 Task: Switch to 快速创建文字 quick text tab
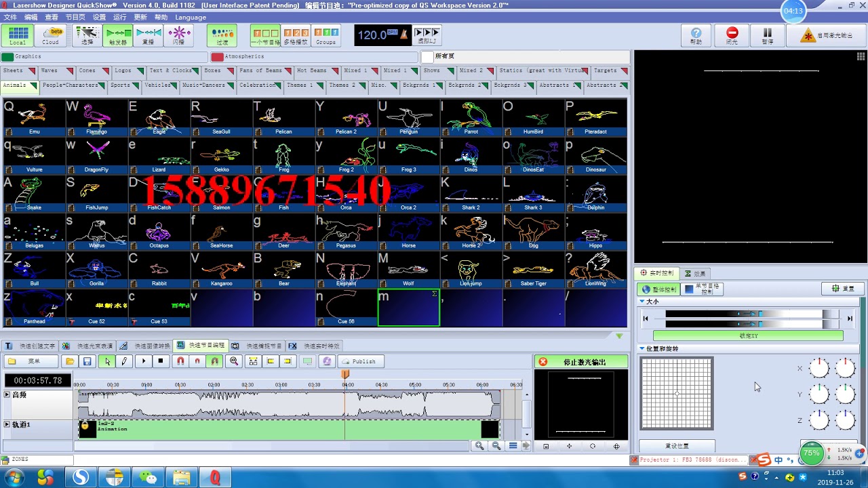point(31,346)
